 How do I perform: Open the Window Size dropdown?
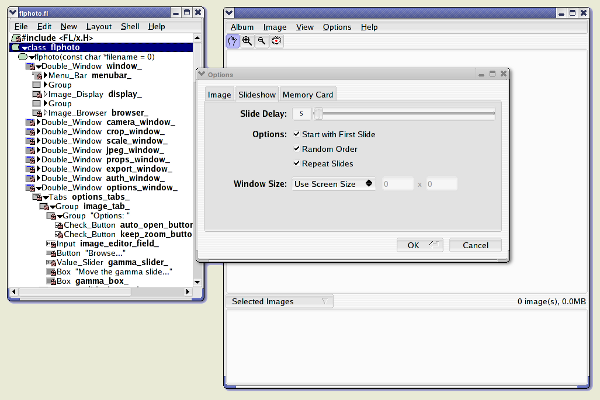coord(334,184)
